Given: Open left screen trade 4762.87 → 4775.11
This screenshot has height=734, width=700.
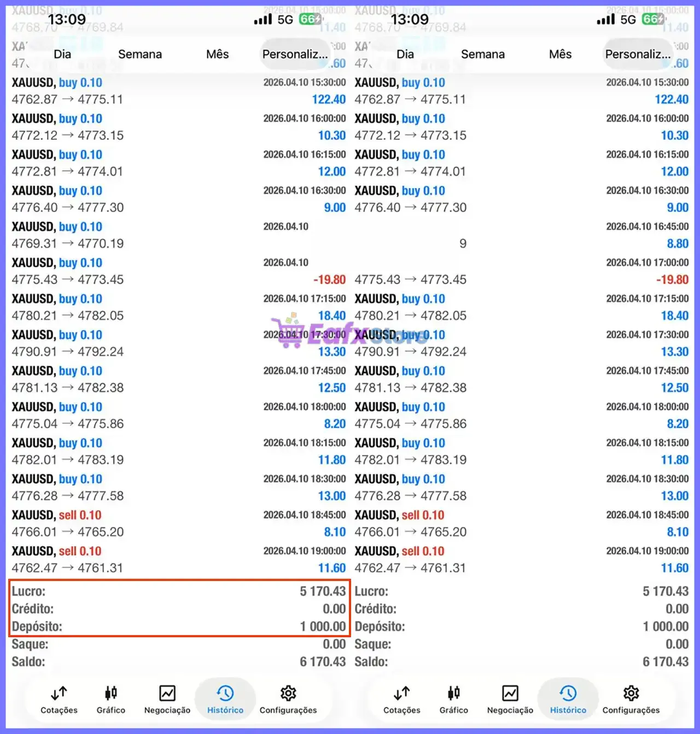Looking at the screenshot, I should tap(67, 99).
